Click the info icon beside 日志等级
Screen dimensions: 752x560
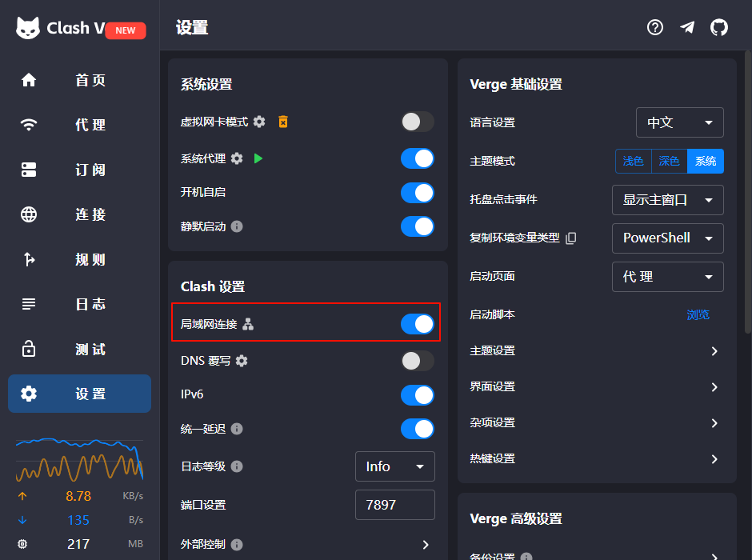tap(237, 466)
